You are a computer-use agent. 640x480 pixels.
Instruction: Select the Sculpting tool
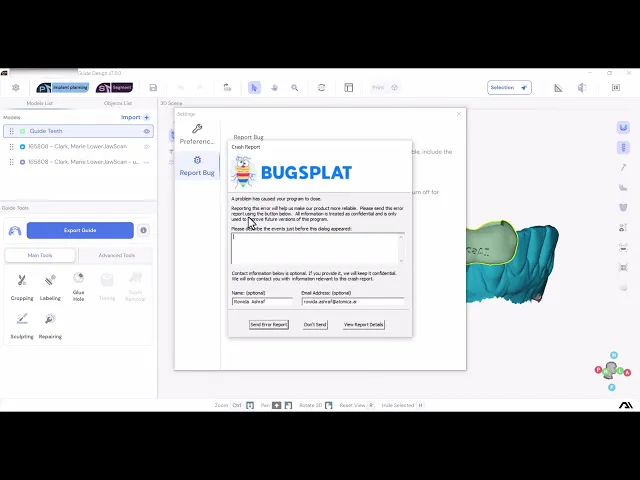(22, 326)
